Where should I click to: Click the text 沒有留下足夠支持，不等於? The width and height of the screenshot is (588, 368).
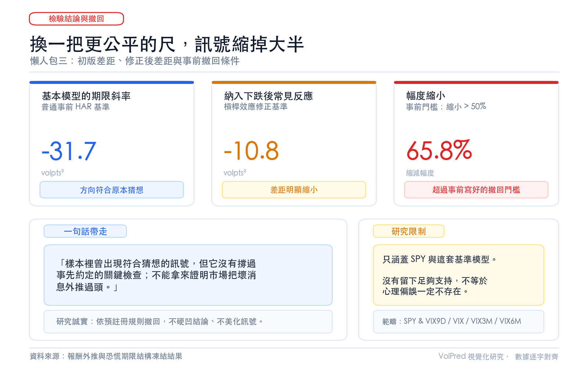435,281
